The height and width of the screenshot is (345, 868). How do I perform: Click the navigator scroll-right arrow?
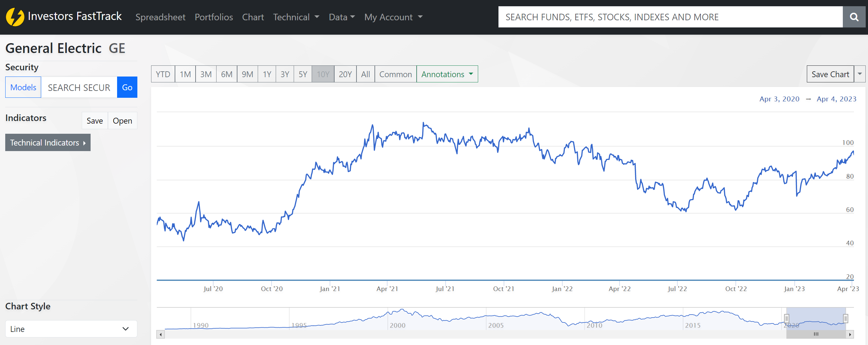[x=850, y=334]
